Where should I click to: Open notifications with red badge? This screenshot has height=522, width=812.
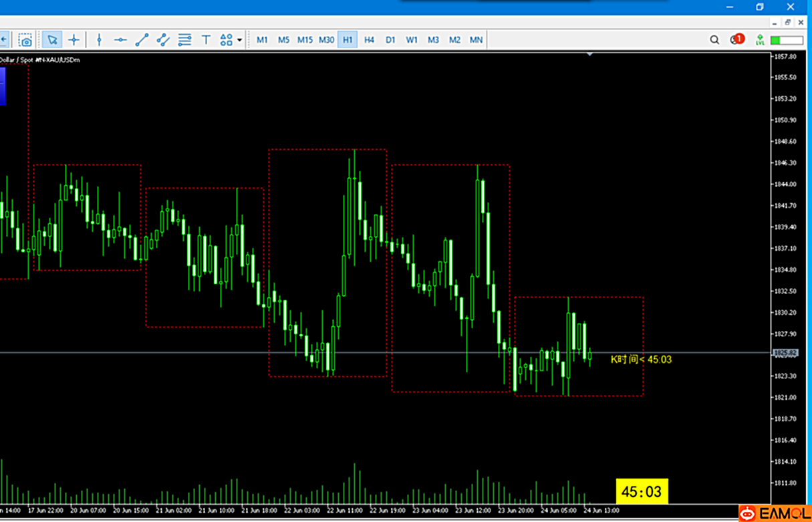click(737, 39)
